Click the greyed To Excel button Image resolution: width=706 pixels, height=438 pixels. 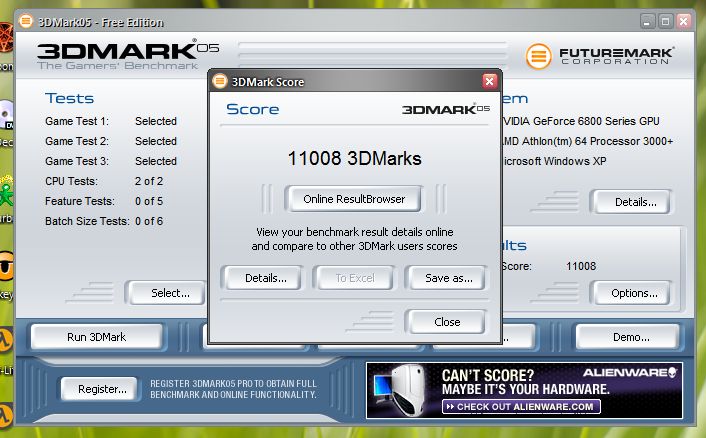pyautogui.click(x=355, y=278)
